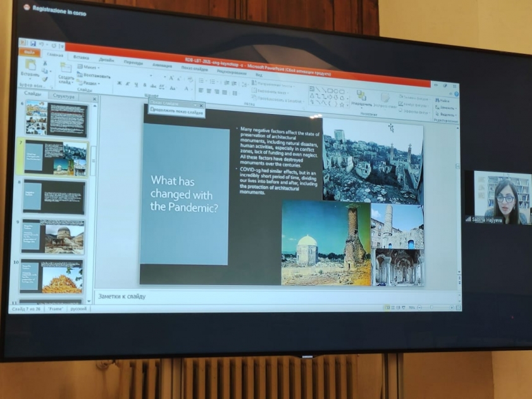Select slide 6 thumbnail
Screen dimensions: 532x399
57,118
